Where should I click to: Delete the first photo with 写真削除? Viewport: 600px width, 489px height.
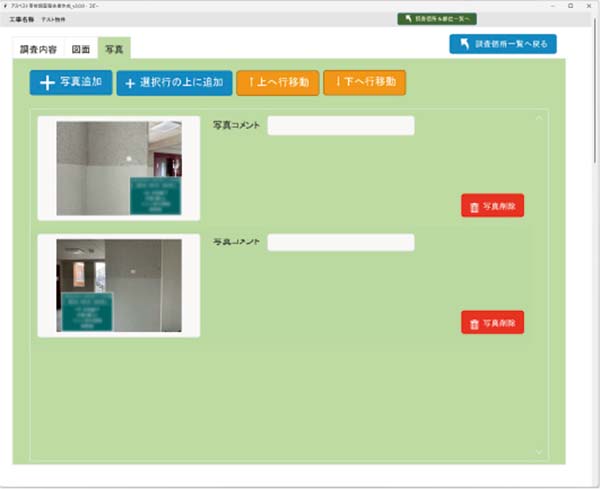(x=492, y=206)
